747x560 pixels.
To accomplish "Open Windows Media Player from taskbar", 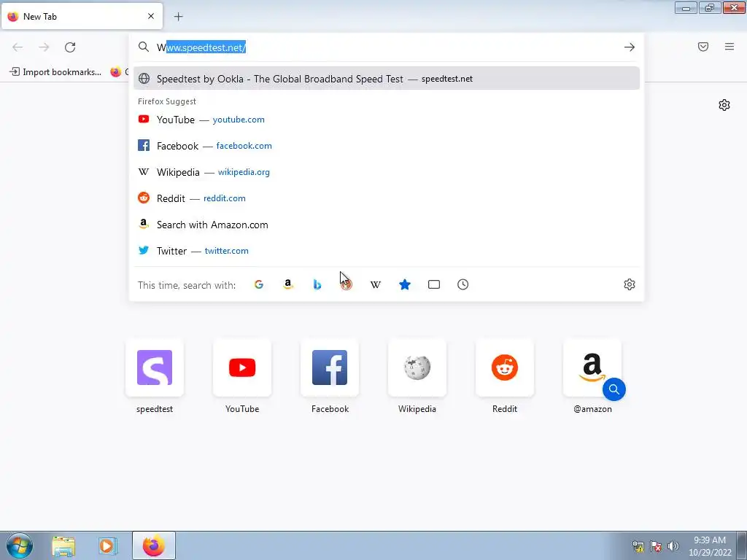I will [108, 545].
